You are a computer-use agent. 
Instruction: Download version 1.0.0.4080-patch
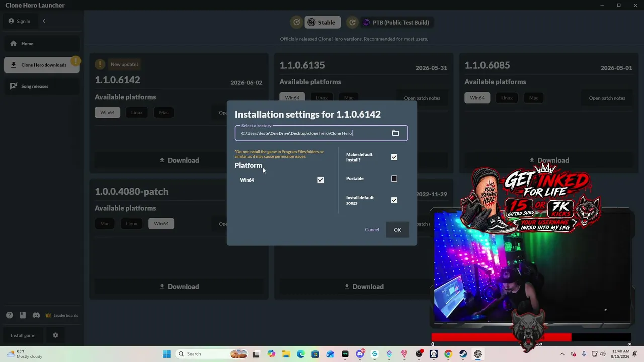click(x=179, y=287)
